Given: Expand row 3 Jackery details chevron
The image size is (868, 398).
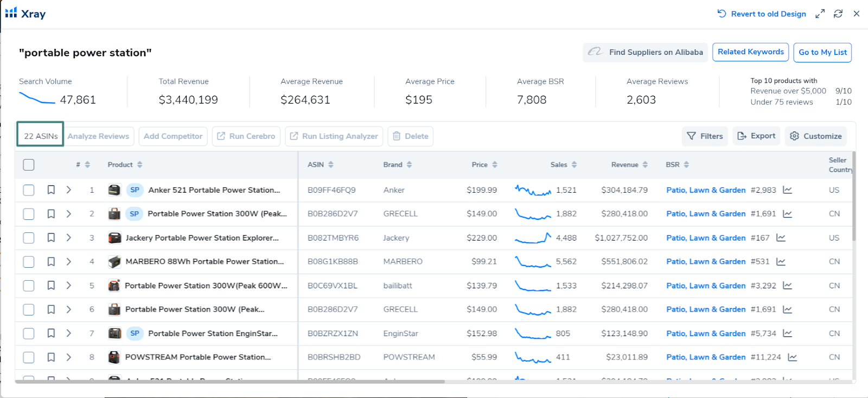Looking at the screenshot, I should 69,238.
